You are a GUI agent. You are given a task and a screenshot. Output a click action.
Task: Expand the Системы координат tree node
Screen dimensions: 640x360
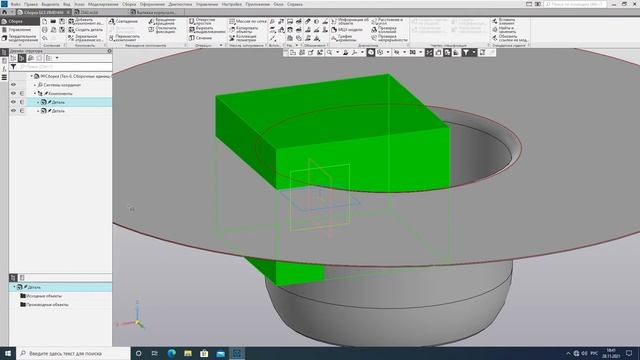pyautogui.click(x=35, y=85)
